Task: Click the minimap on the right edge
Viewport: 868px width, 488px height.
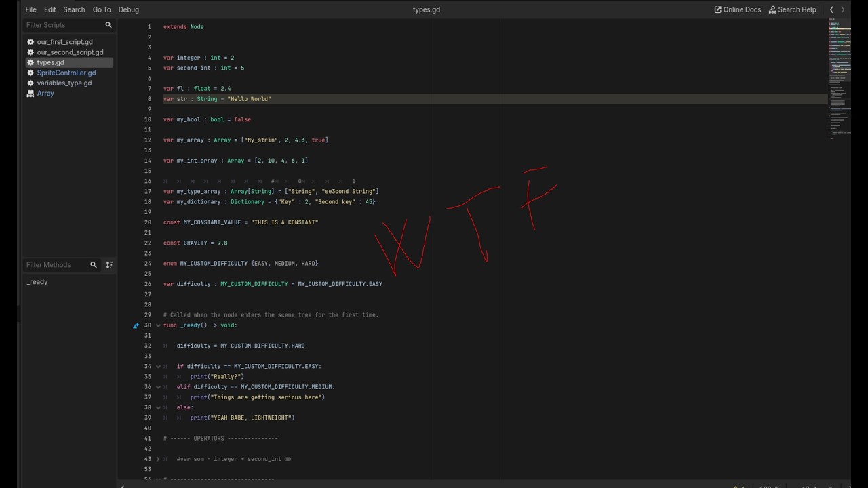Action: (839, 78)
